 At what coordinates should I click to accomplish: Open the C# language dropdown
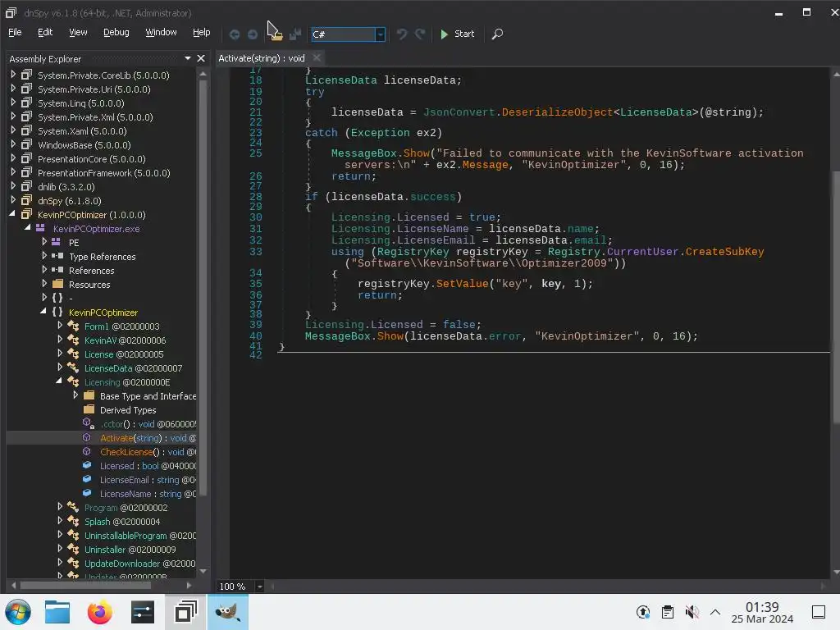coord(380,34)
